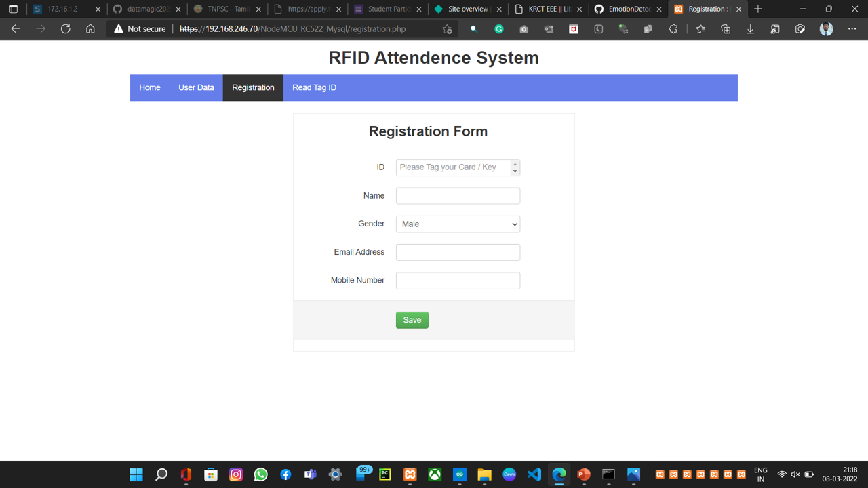Launch Visual Studio Code from taskbar
This screenshot has height=488, width=868.
534,474
